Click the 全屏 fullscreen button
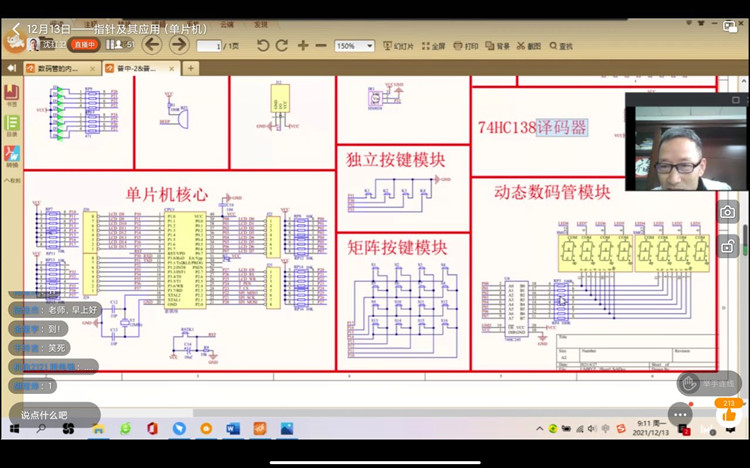 [434, 46]
